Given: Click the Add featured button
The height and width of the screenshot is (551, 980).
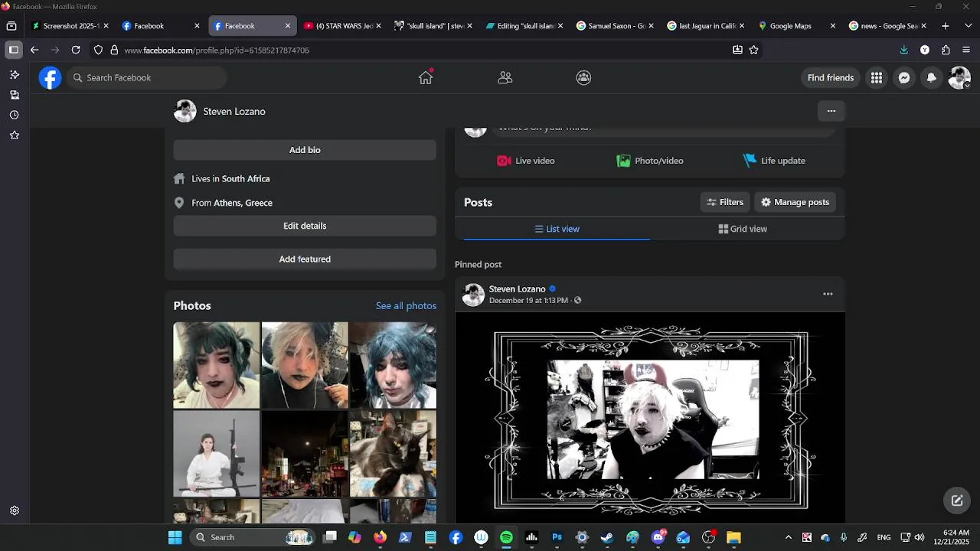Looking at the screenshot, I should pyautogui.click(x=305, y=259).
